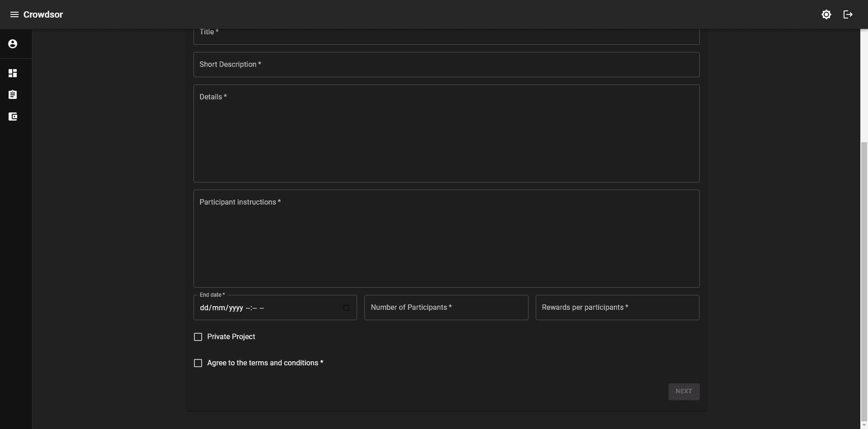Focus the Number of Participants field
This screenshot has width=868, height=429.
446,308
